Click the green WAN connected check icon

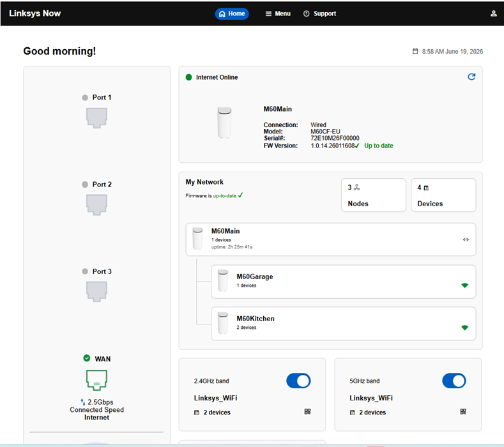point(87,358)
